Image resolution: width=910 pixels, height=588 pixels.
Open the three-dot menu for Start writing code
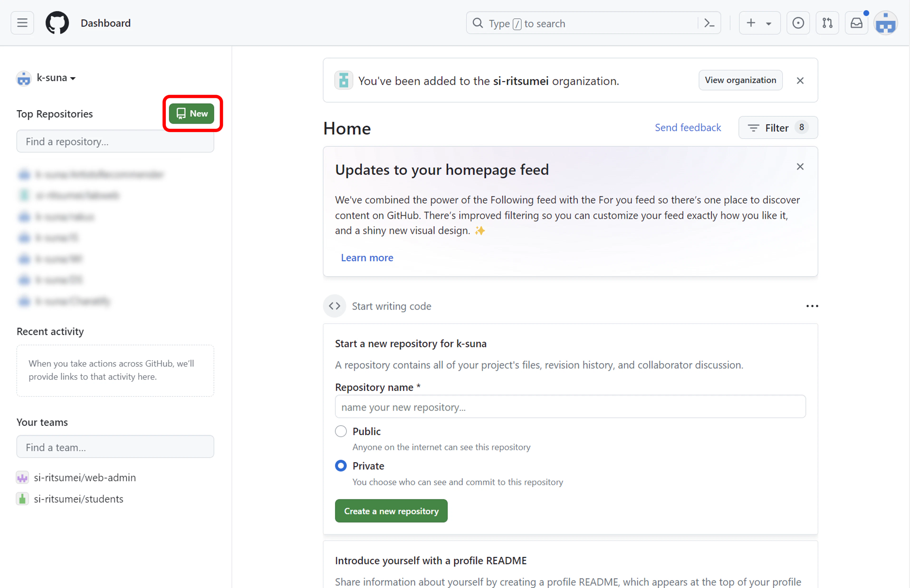(812, 306)
